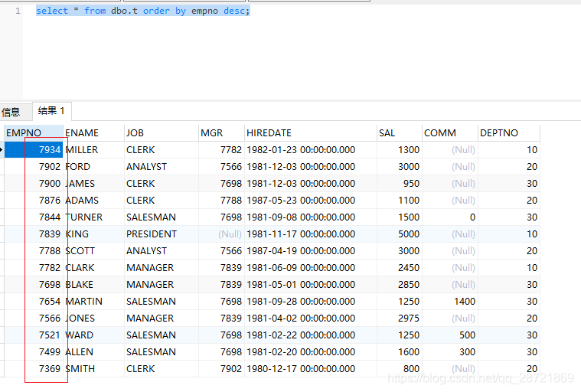581x392 pixels.
Task: Click the cell BLAKE
Action: pyautogui.click(x=93, y=285)
